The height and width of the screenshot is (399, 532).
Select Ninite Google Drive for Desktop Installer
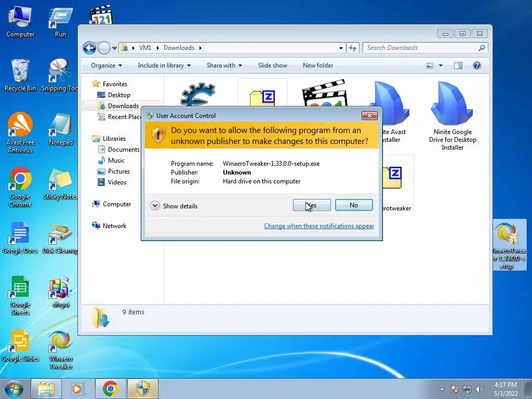[x=453, y=115]
